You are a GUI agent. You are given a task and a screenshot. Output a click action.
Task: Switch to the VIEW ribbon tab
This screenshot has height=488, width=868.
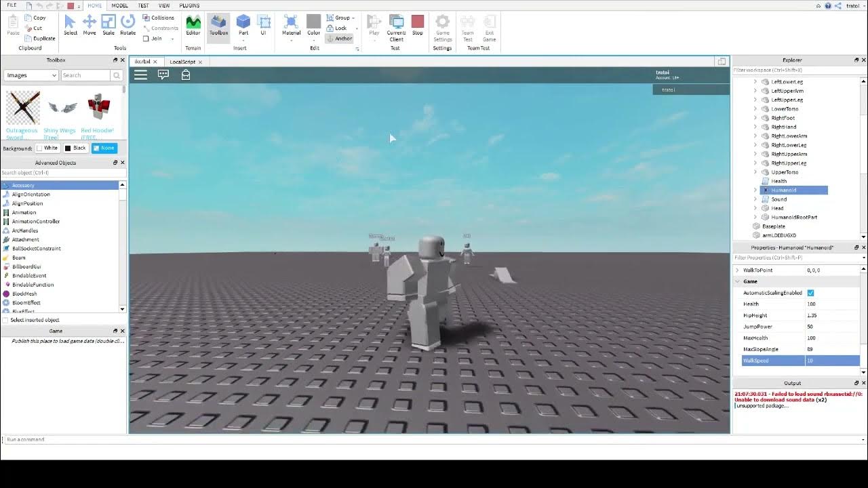point(164,5)
